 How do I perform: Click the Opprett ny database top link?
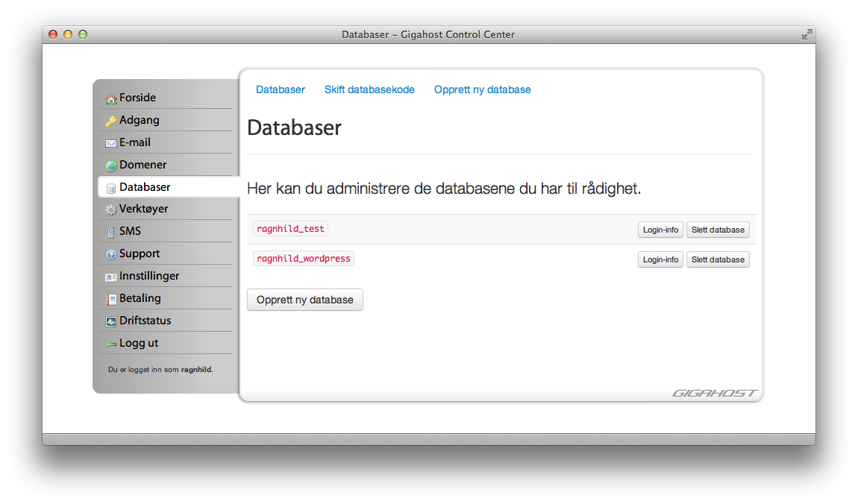click(x=482, y=89)
